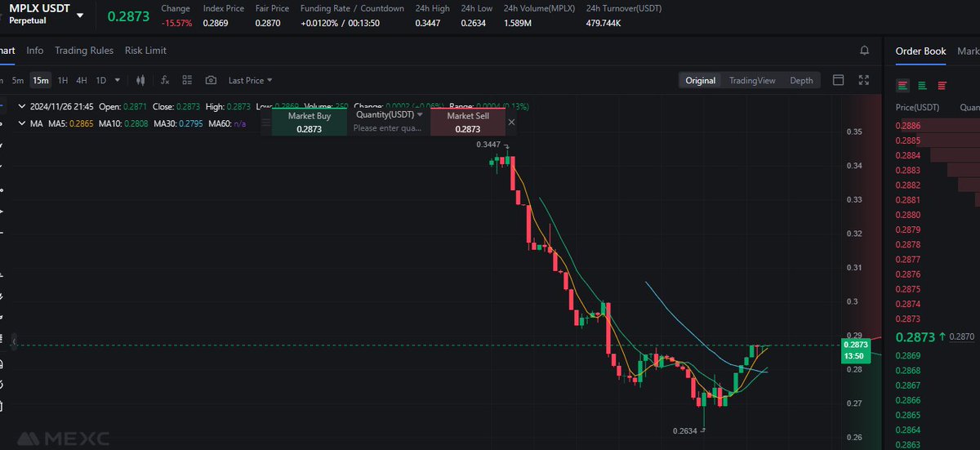Collapse the candle OHLC info row chevron

21,106
